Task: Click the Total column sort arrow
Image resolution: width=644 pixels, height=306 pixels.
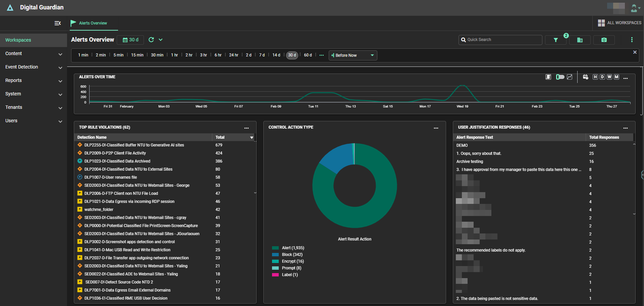Action: click(252, 137)
